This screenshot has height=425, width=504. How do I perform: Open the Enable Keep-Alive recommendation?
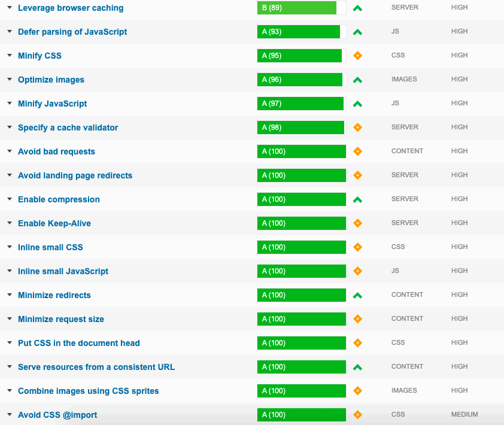54,223
